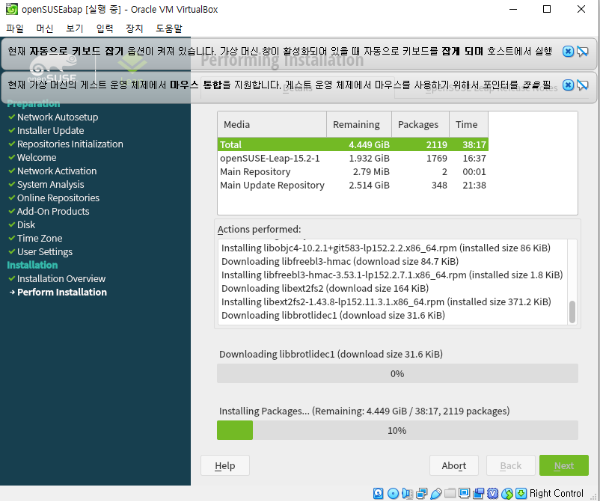Click Network Autosetup in the sidebar
600x501 pixels.
tap(57, 117)
